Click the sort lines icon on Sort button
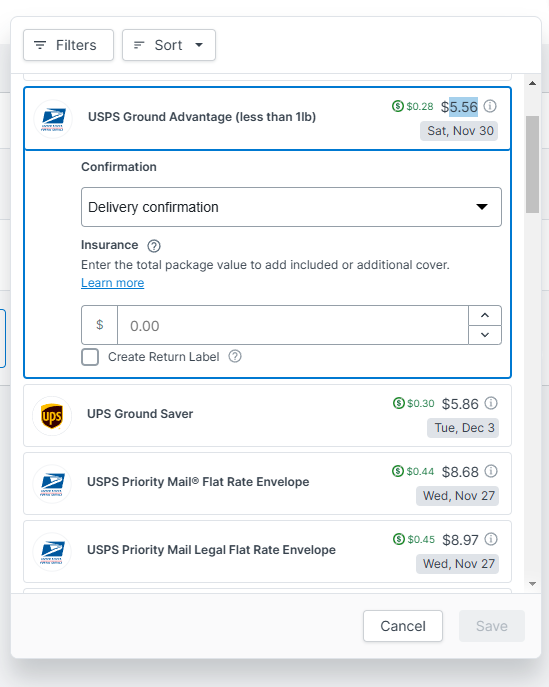 139,45
